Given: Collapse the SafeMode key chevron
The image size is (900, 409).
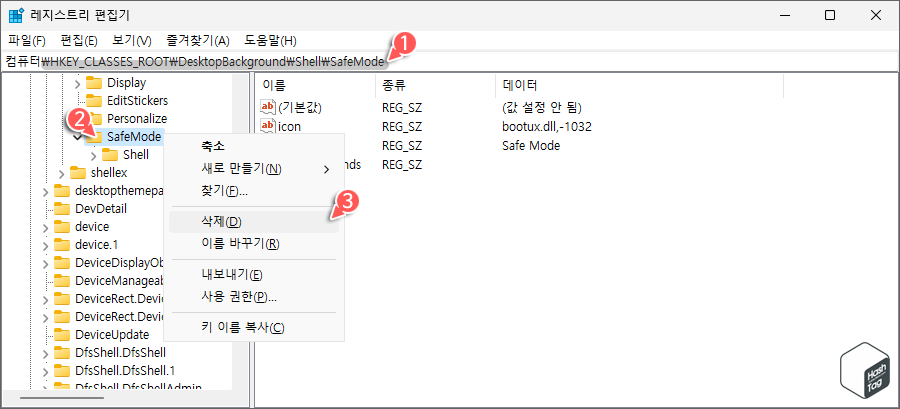Looking at the screenshot, I should tap(78, 137).
